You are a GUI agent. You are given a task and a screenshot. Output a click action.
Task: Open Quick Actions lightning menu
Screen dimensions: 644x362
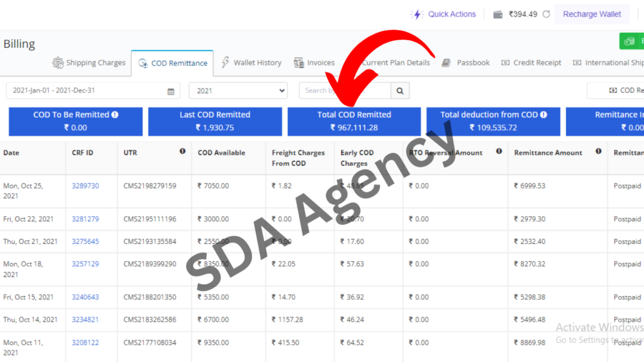[x=443, y=14]
